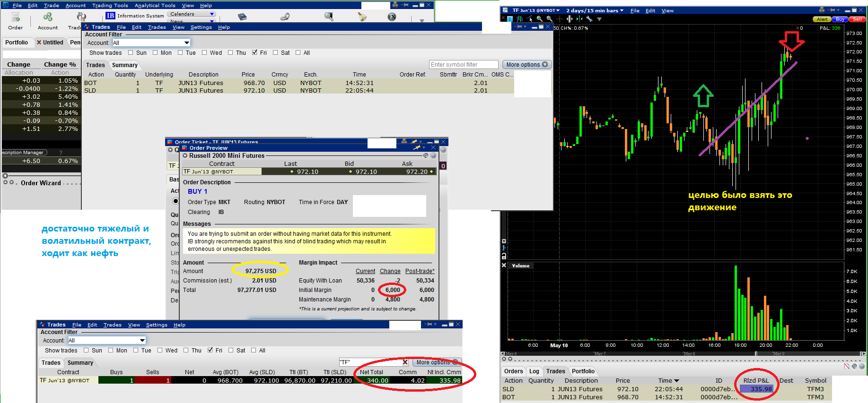868x403 pixels.
Task: Open the book icon in main toolbar
Action: point(243,17)
